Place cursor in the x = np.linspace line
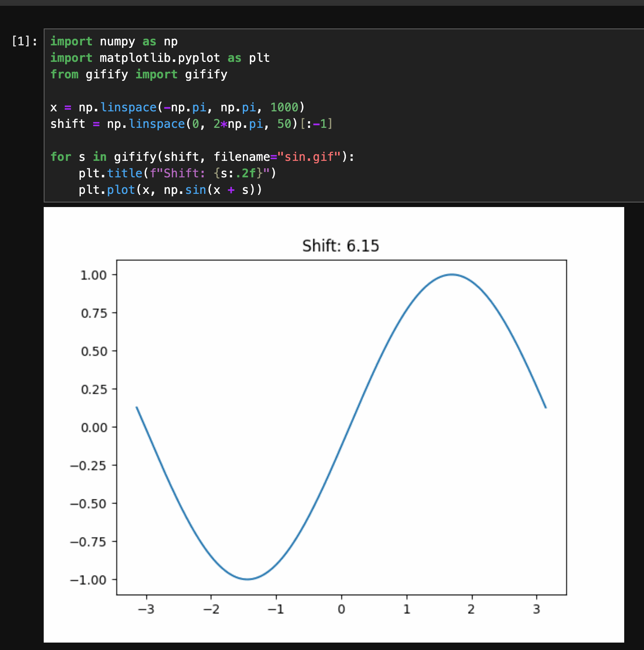 (x=177, y=107)
